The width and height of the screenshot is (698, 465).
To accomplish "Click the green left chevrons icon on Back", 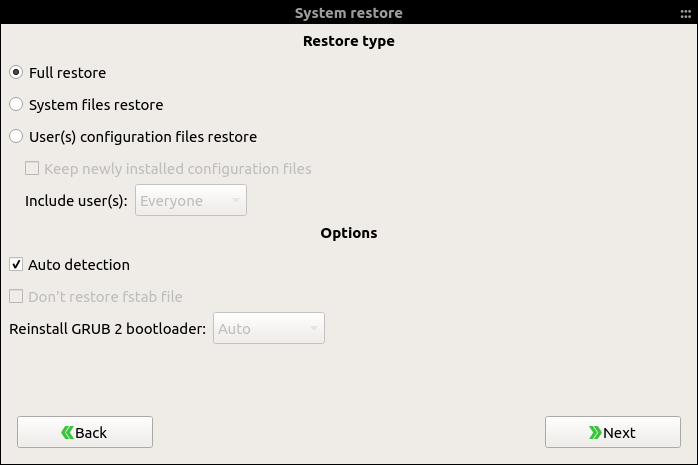I will 67,433.
